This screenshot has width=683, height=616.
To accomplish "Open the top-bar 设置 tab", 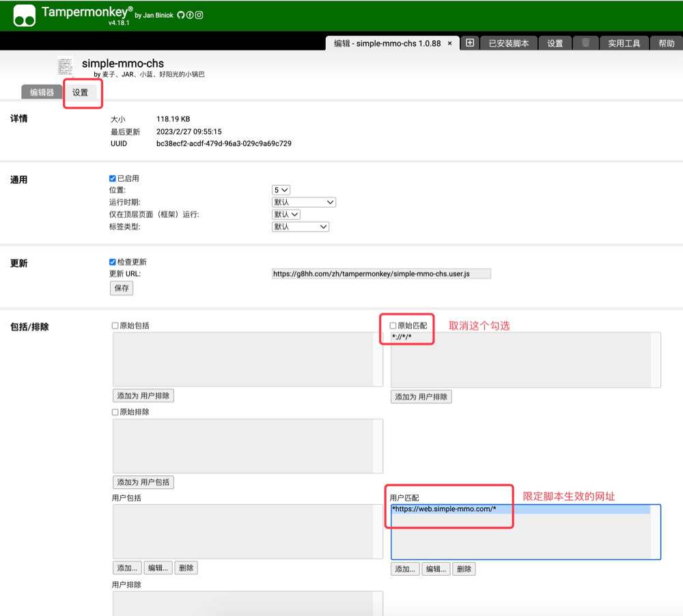I will coord(555,44).
